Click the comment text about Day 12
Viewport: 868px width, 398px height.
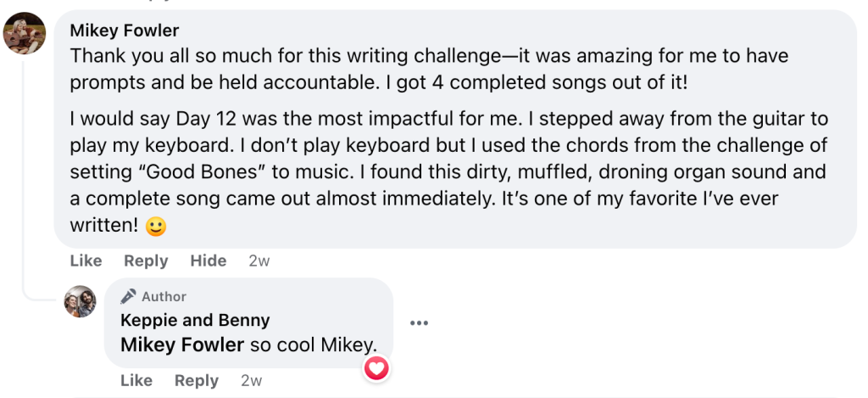pyautogui.click(x=449, y=119)
